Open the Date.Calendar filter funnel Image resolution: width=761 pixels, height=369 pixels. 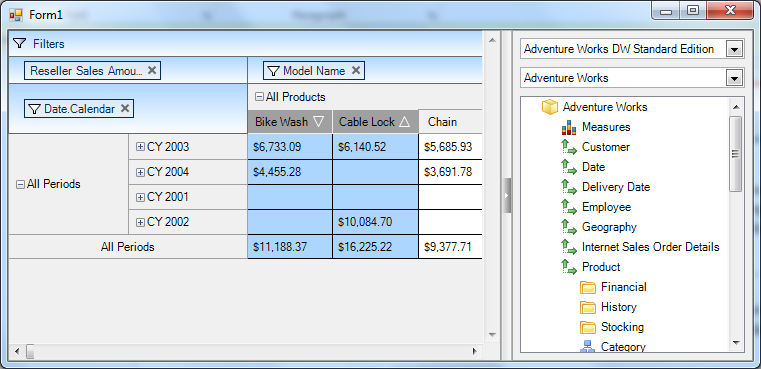point(35,109)
